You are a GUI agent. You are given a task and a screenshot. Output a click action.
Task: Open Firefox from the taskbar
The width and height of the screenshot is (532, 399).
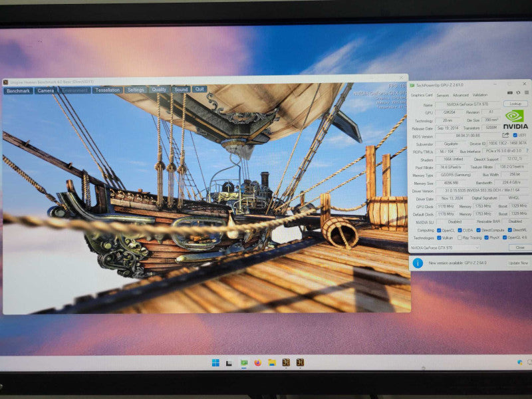tap(258, 362)
